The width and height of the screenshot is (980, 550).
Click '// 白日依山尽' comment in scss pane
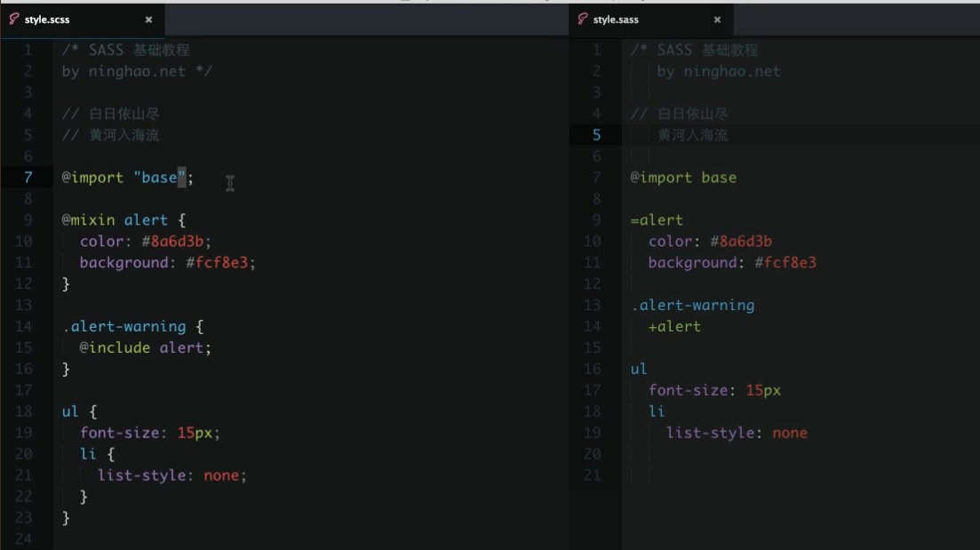coord(111,114)
